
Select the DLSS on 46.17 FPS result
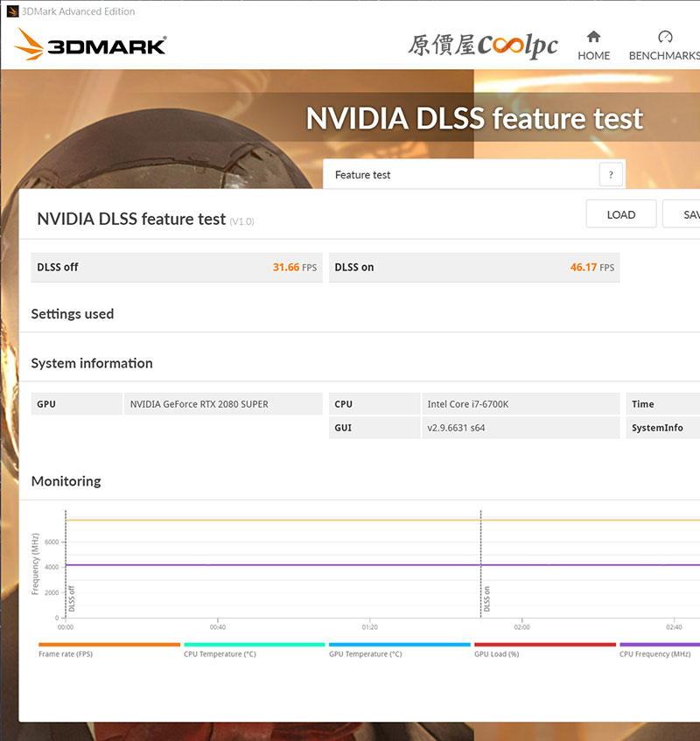click(x=474, y=268)
